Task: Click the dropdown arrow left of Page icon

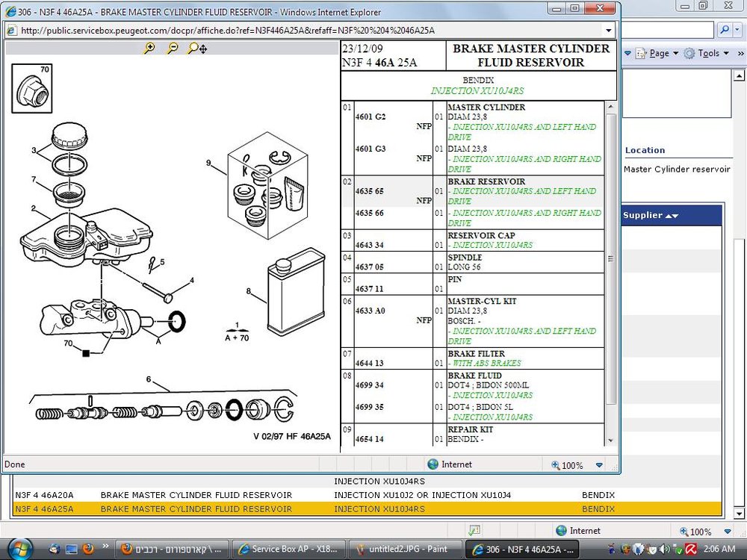Action: pyautogui.click(x=627, y=53)
